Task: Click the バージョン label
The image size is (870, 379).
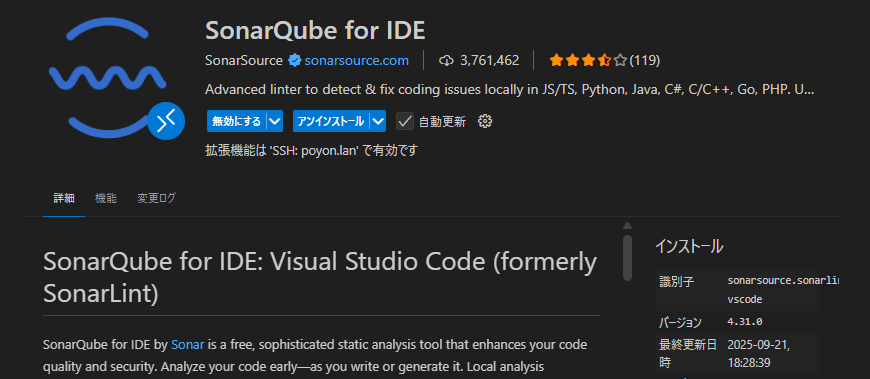Action: click(680, 322)
